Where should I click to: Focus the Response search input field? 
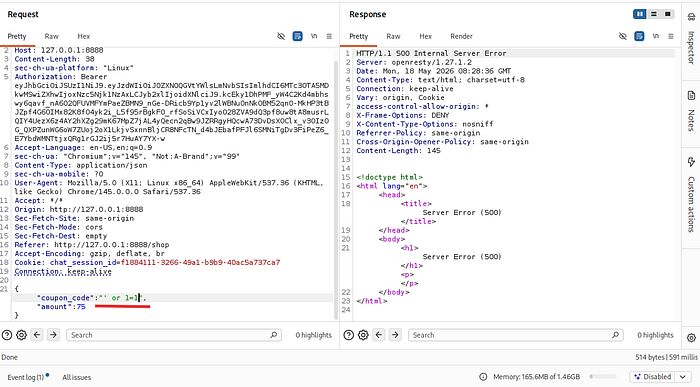click(516, 335)
